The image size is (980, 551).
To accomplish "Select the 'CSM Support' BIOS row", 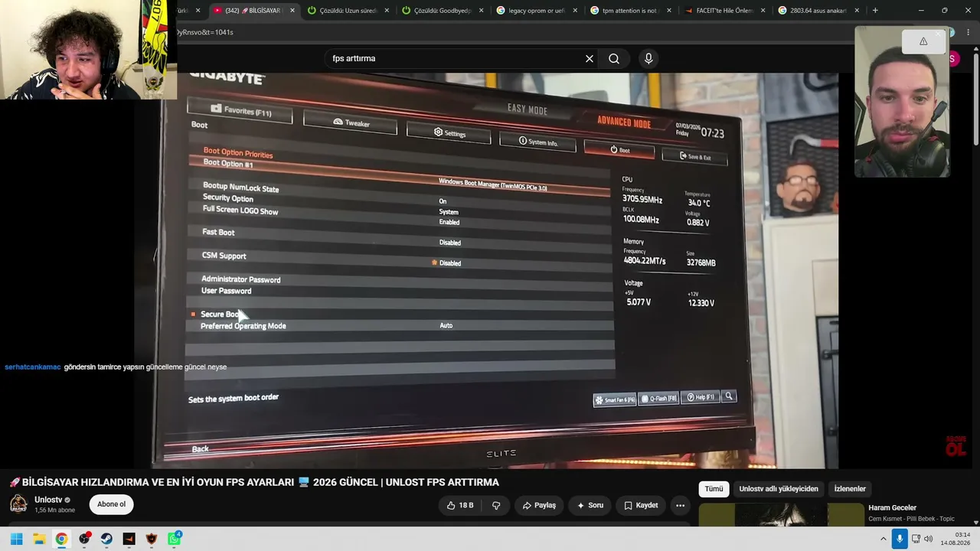I will [x=400, y=258].
